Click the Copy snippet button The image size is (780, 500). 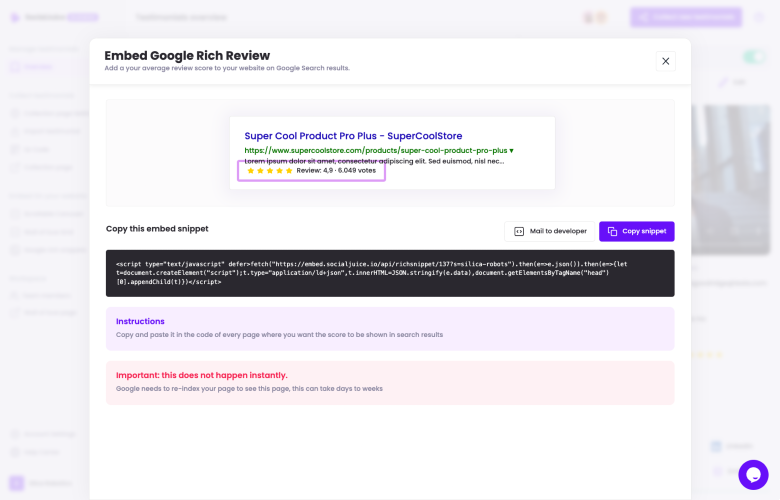click(637, 231)
